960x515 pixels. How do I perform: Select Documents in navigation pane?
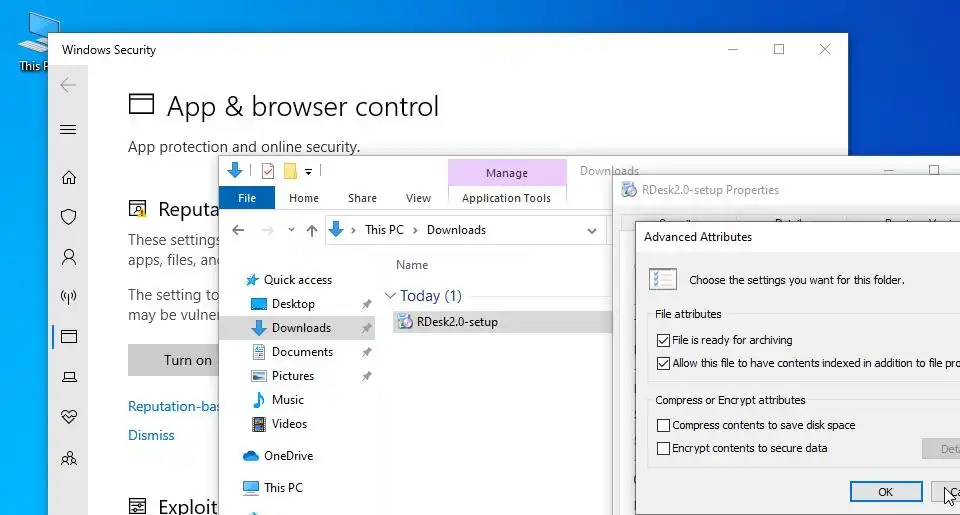coord(302,351)
